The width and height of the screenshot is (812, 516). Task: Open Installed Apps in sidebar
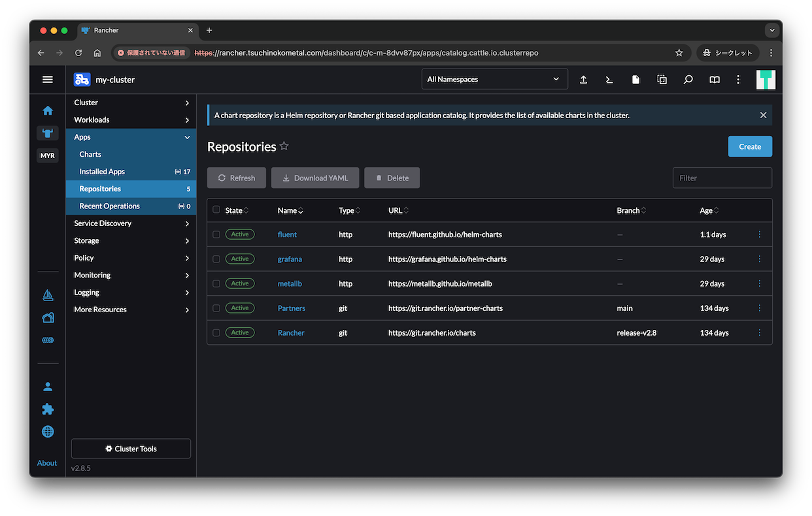coord(131,172)
